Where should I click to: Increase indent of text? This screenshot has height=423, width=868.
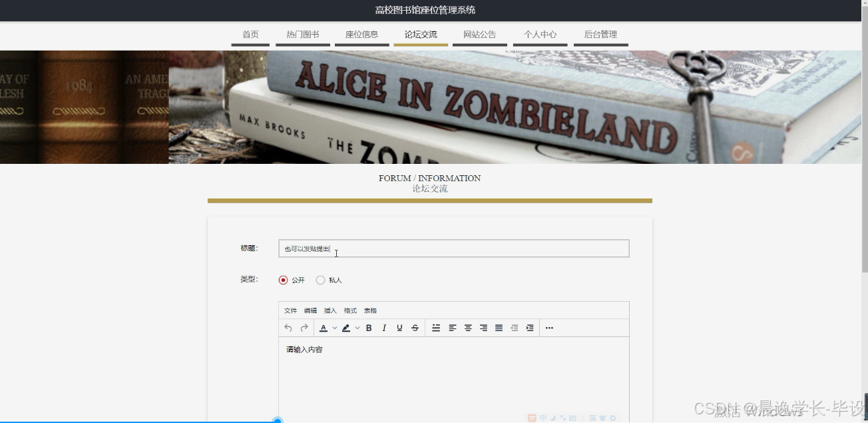tap(530, 328)
